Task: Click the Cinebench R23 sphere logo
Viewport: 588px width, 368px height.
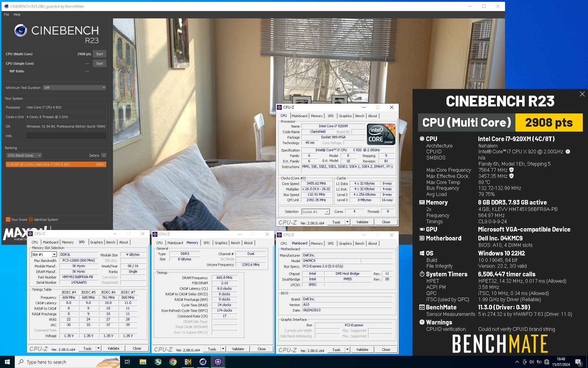Action: coord(21,30)
